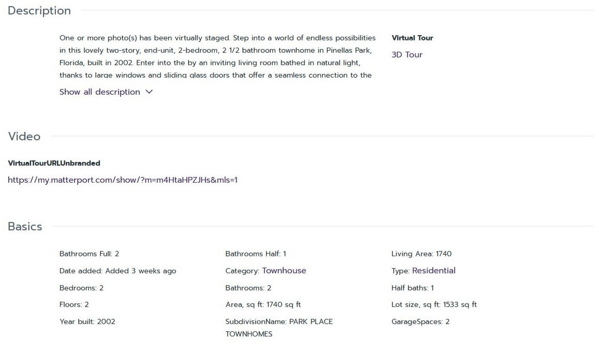Open the Matterport virtual tour URL
Viewport: 599px width, 364px height.
(123, 180)
